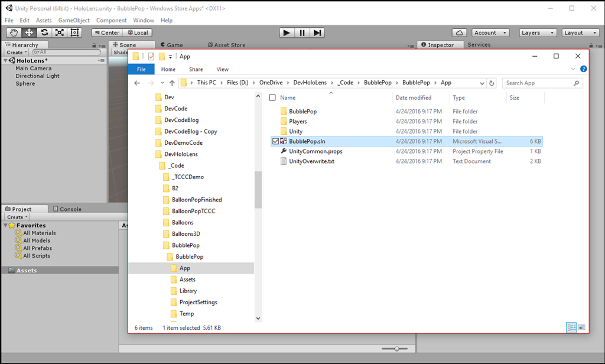605x364 pixels.
Task: Toggle Local handle rotation in Unity
Action: [137, 33]
